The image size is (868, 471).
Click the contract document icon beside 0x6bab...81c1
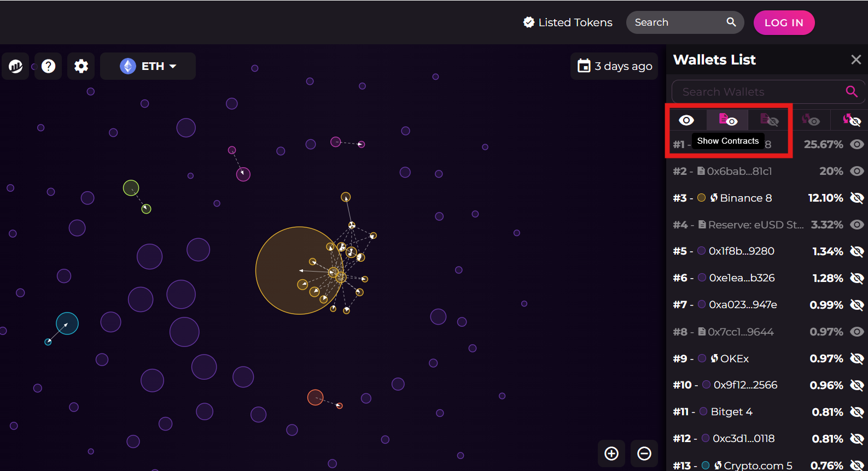701,171
